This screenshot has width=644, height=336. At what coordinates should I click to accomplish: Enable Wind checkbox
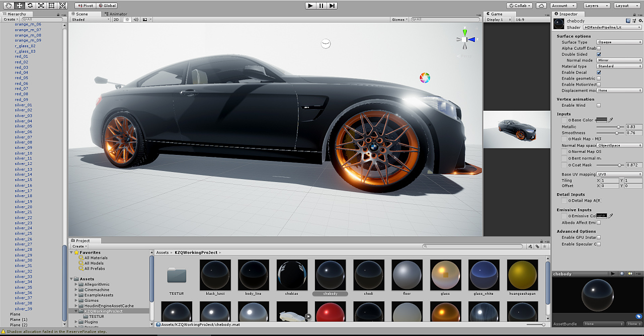[599, 105]
